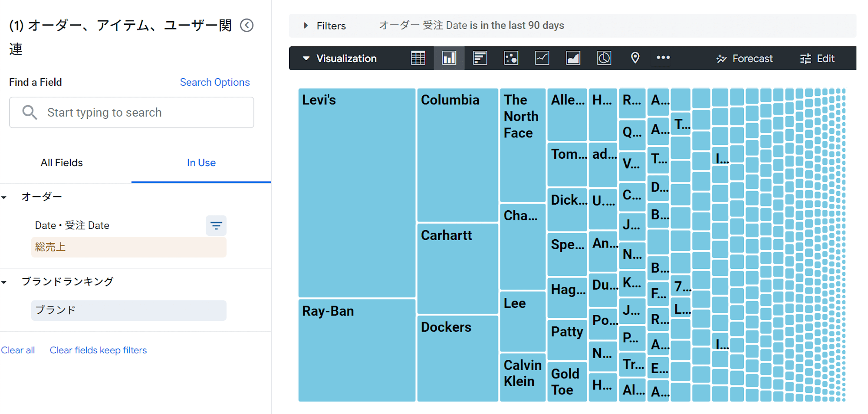Click the Columbia treemap block

point(458,155)
